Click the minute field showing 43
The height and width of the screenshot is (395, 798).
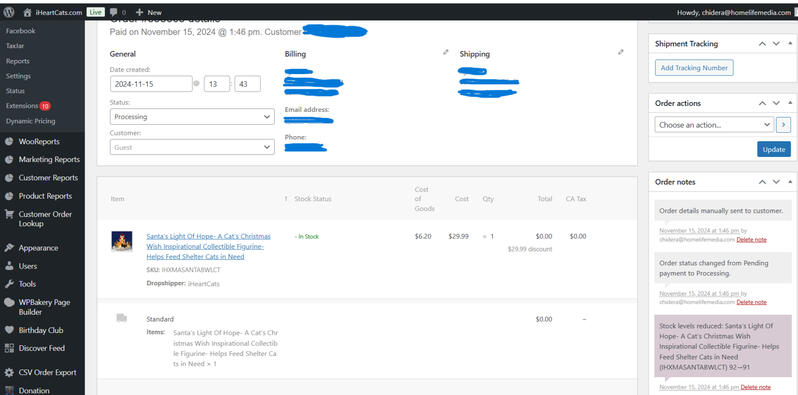(248, 83)
